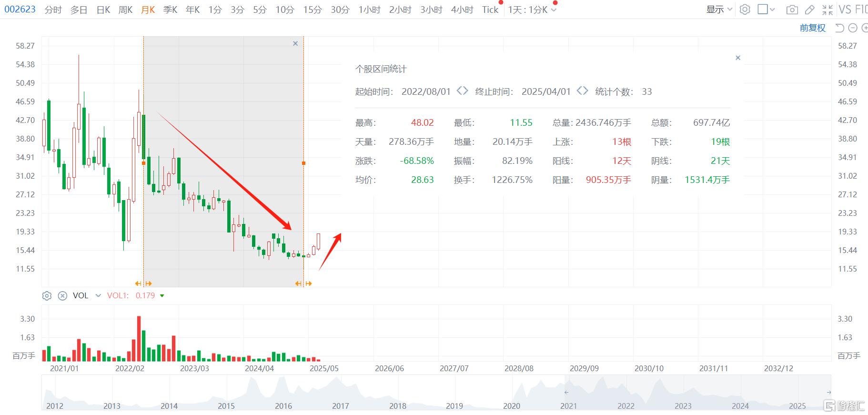
Task: Click the lowest price value 11.55 in stats
Action: coord(521,123)
